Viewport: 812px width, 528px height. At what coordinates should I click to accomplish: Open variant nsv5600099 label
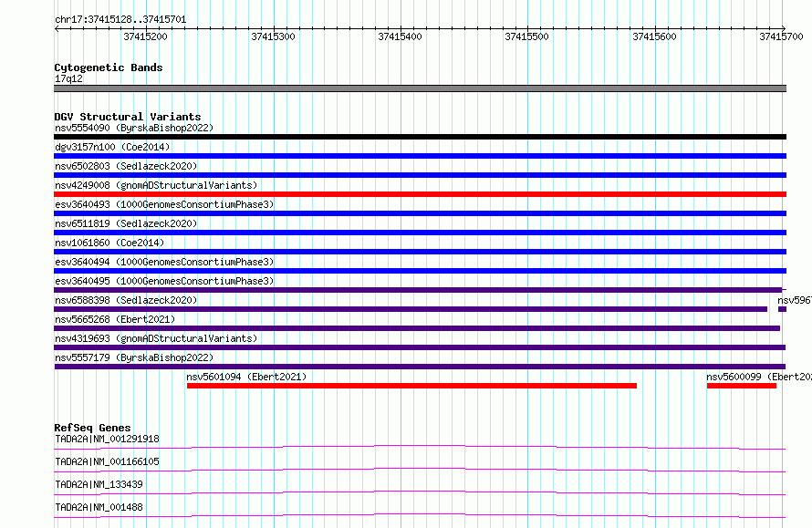coord(759,377)
